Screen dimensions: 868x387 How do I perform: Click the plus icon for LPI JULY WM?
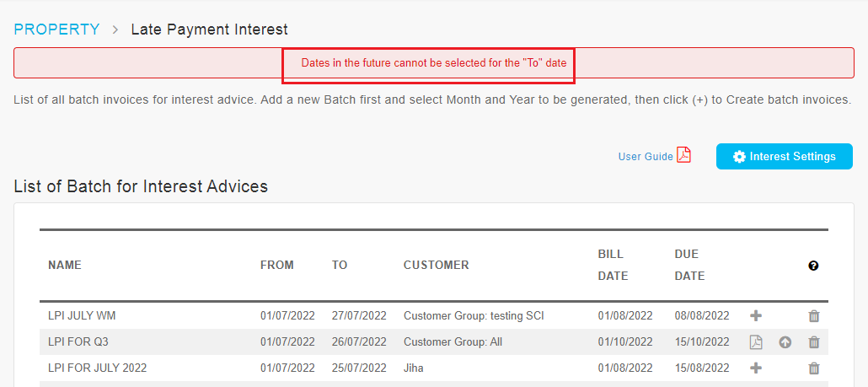(x=756, y=316)
